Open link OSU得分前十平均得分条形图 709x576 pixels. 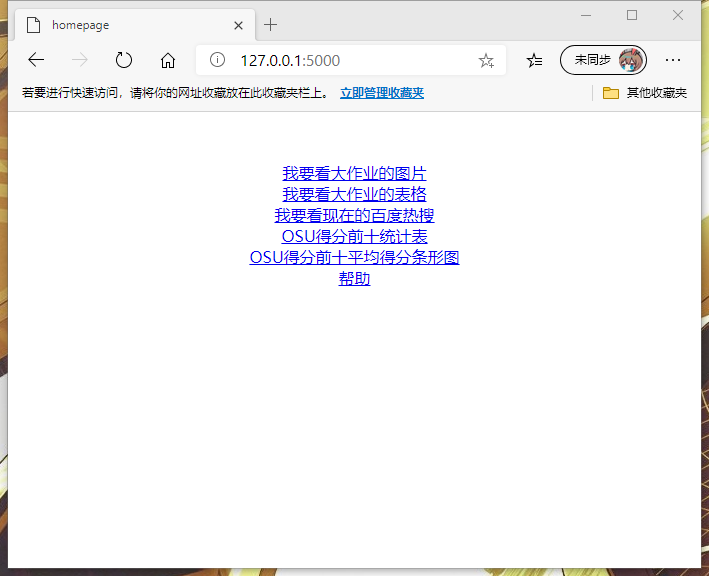(354, 257)
